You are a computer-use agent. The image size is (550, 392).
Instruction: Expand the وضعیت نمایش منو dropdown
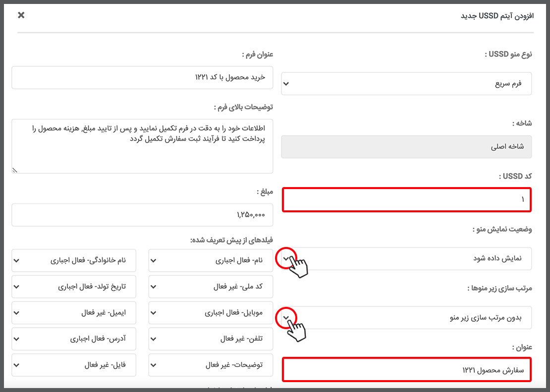click(x=406, y=258)
